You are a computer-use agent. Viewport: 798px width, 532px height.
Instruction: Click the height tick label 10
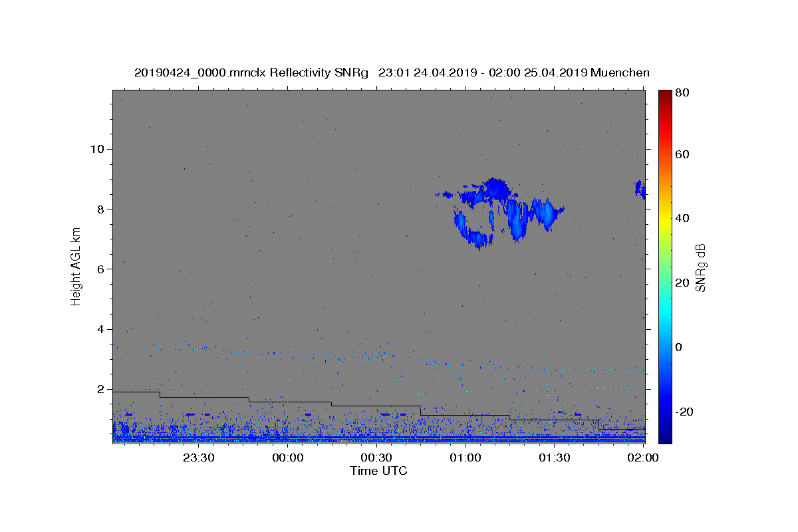pyautogui.click(x=97, y=149)
